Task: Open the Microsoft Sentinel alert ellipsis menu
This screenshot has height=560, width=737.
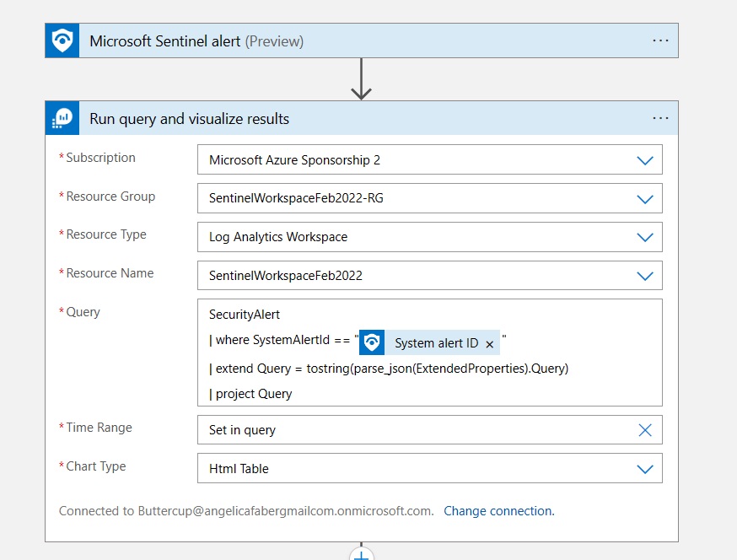Action: click(x=660, y=40)
